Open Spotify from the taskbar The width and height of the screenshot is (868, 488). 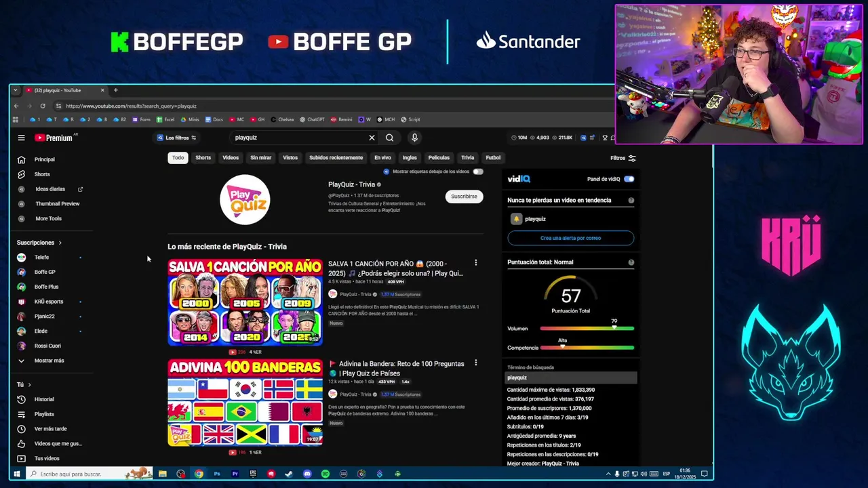[x=325, y=474]
